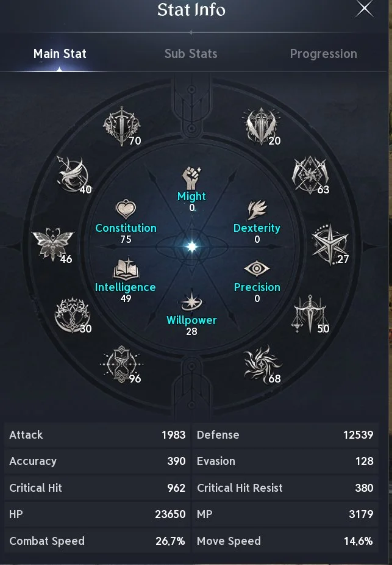The width and height of the screenshot is (392, 565).
Task: Select the Main Stat tab
Action: [x=60, y=54]
